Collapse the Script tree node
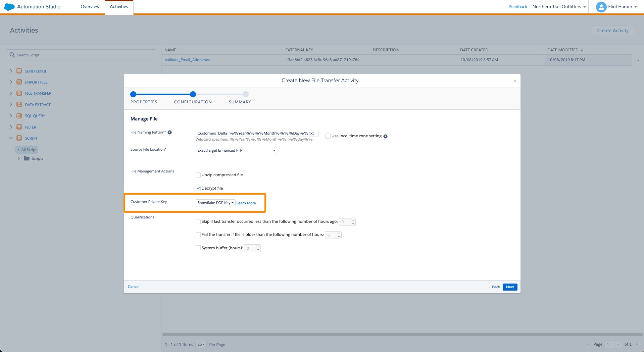This screenshot has height=352, width=644. 11,138
